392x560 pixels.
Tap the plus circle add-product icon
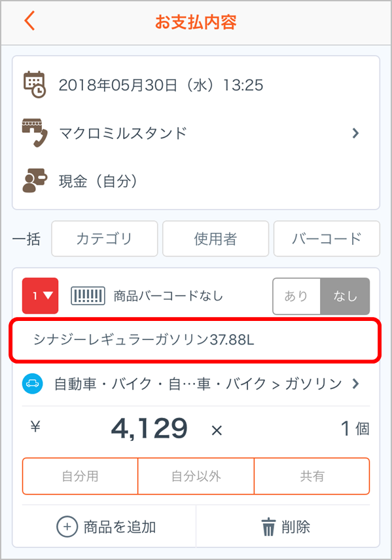(x=67, y=527)
